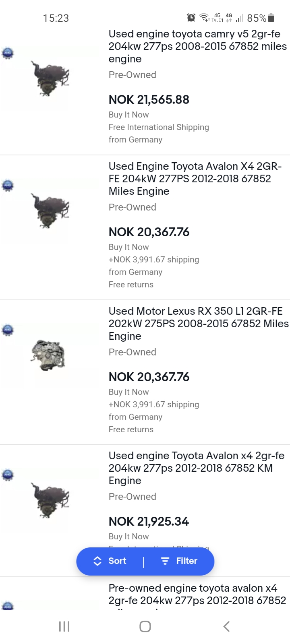Open the Toyota Camry V5 2GR-FE listing title
Image resolution: width=290 pixels, height=644 pixels.
coord(197,46)
